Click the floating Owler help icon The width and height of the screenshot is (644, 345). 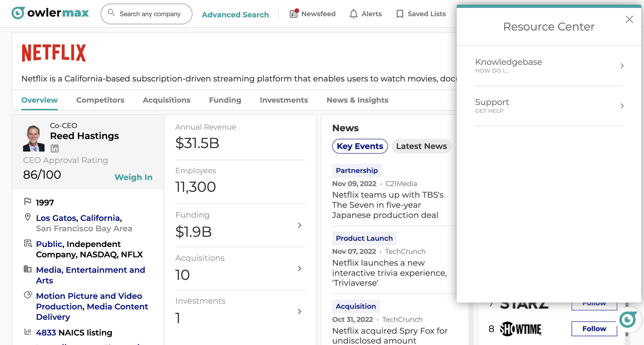pyautogui.click(x=628, y=320)
